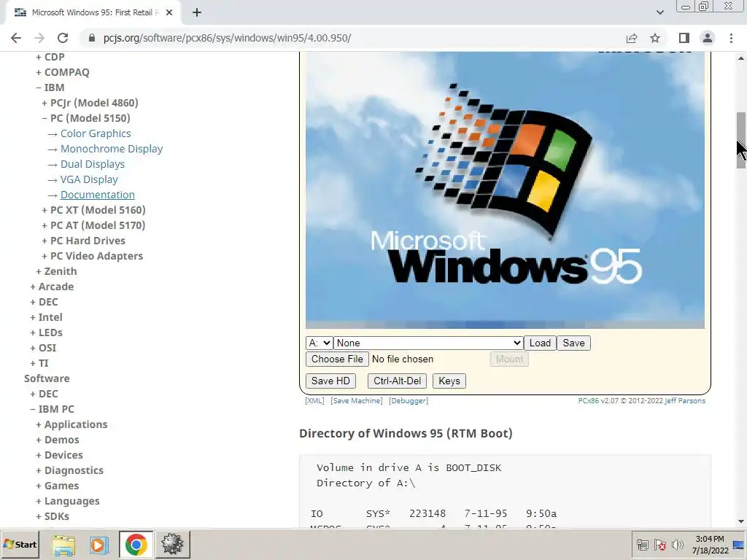Send Ctrl-Alt-Del to the machine
Image resolution: width=747 pixels, height=560 pixels.
(398, 381)
